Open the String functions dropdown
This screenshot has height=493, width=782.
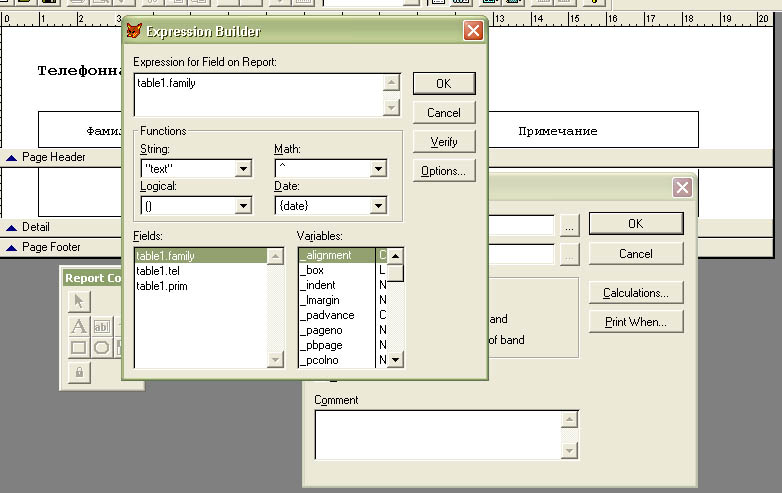point(243,168)
